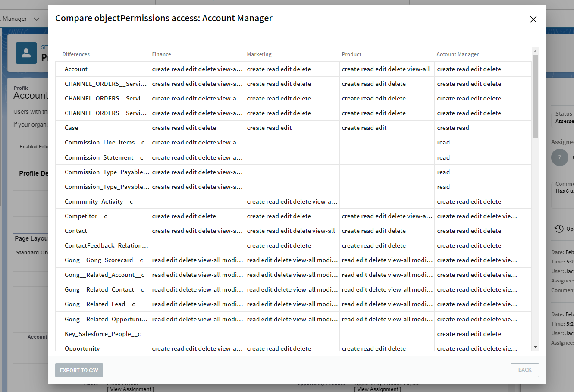Click the BACK button
This screenshot has height=392, width=574.
pyautogui.click(x=525, y=370)
